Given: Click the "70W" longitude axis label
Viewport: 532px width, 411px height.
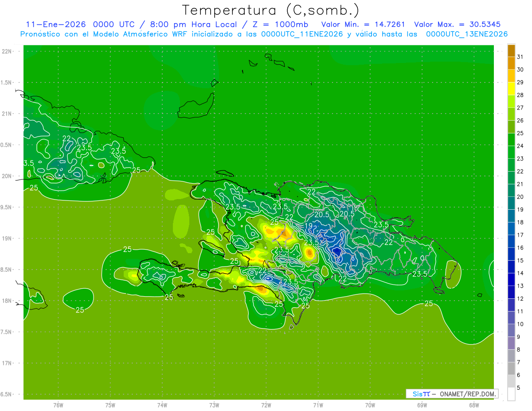Looking at the screenshot, I should click(x=370, y=405).
